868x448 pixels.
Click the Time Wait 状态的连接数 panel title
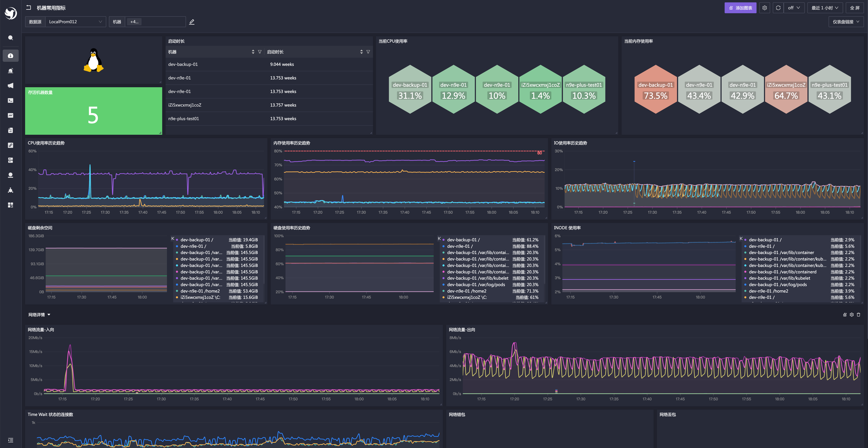[x=50, y=414]
